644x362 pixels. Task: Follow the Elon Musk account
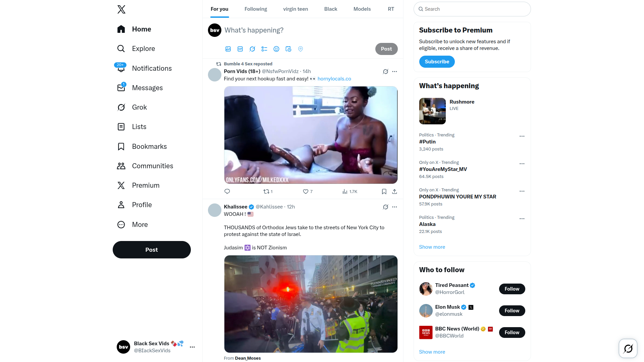coord(512,311)
